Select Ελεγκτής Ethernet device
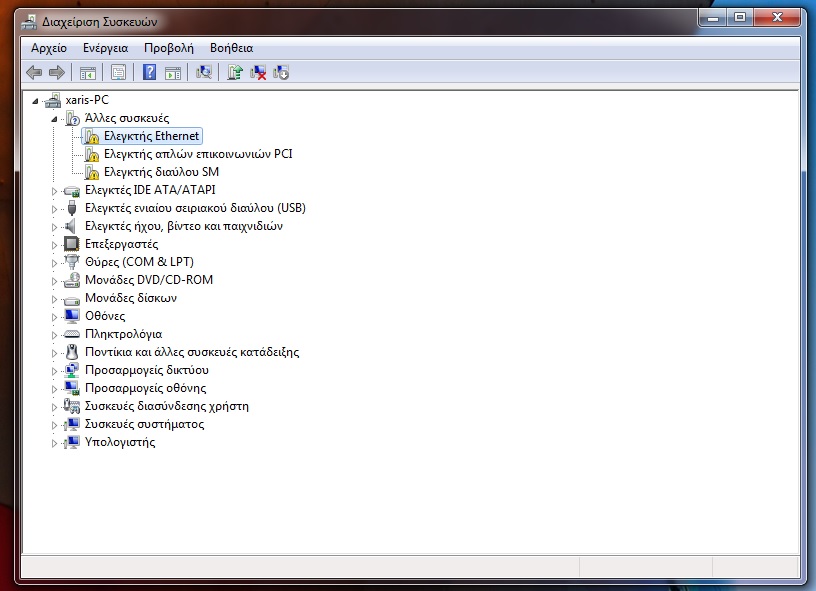The height and width of the screenshot is (591, 816). tap(151, 136)
